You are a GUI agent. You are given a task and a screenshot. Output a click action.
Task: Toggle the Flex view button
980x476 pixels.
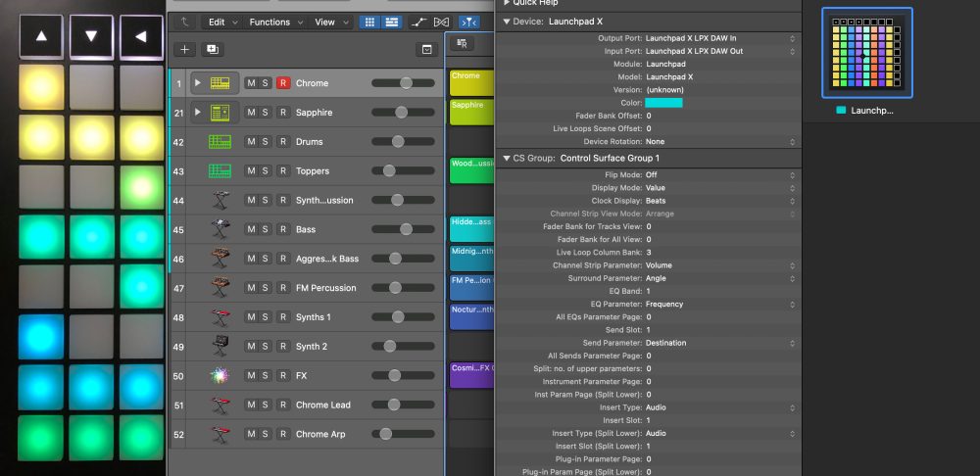coord(441,22)
